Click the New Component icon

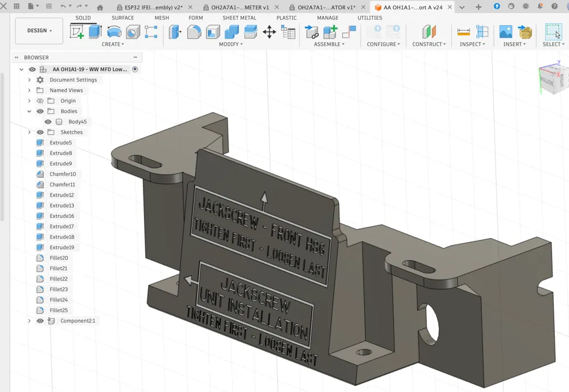coord(330,32)
